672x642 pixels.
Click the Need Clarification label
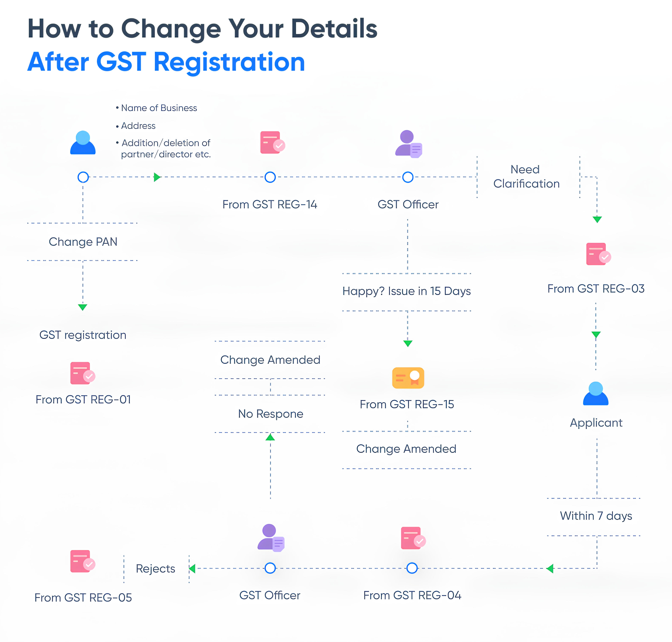coord(526,177)
